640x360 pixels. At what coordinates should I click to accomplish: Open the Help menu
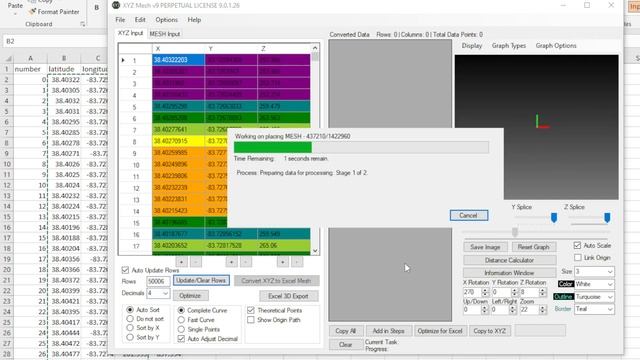coord(194,20)
